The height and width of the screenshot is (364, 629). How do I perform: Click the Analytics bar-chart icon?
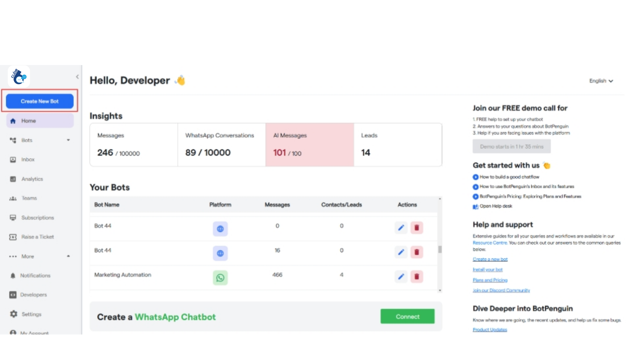(x=13, y=179)
